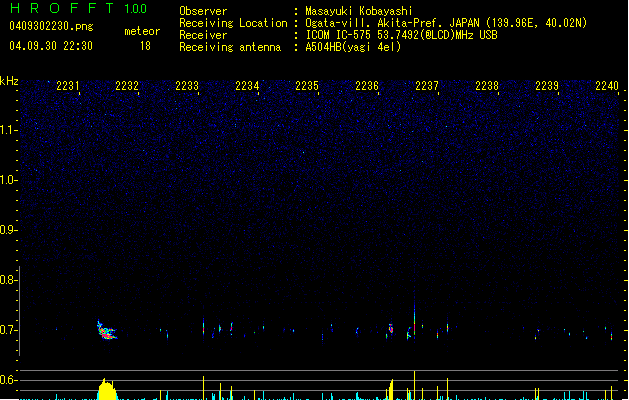
Task: Click the 2239 time marker
Action: point(547,86)
